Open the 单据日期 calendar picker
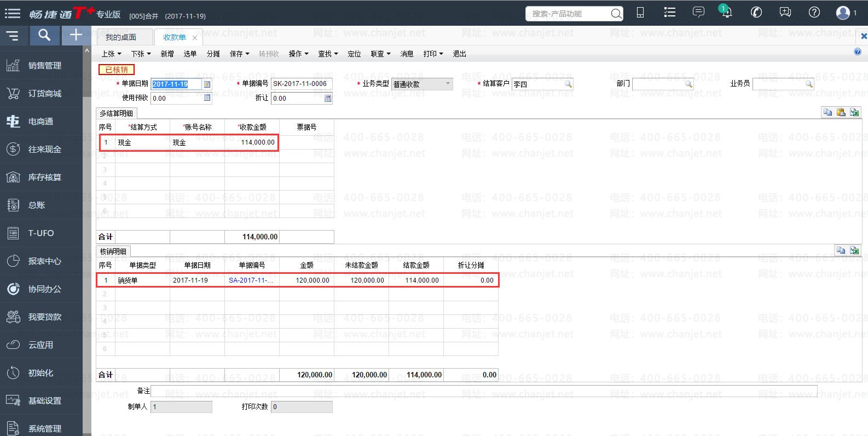This screenshot has height=436, width=868. (x=207, y=84)
